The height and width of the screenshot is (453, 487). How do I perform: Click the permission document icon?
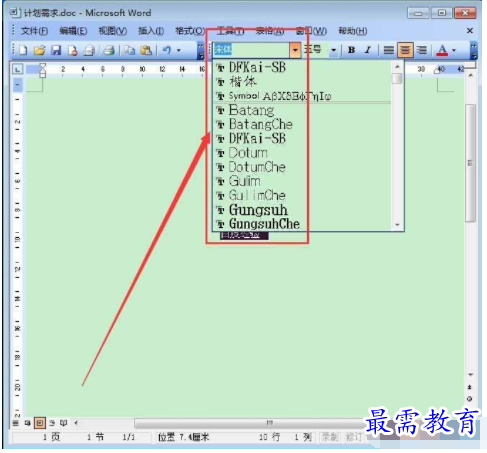point(72,50)
